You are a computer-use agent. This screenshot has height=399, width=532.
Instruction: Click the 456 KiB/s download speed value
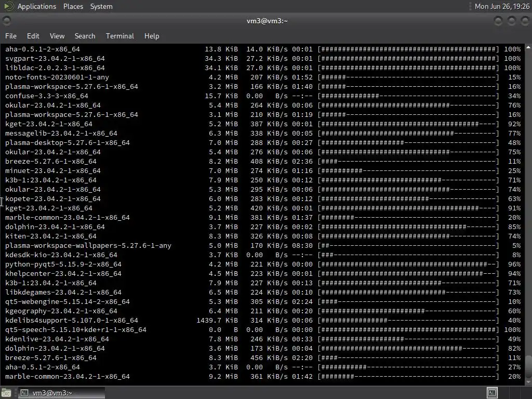269,357
